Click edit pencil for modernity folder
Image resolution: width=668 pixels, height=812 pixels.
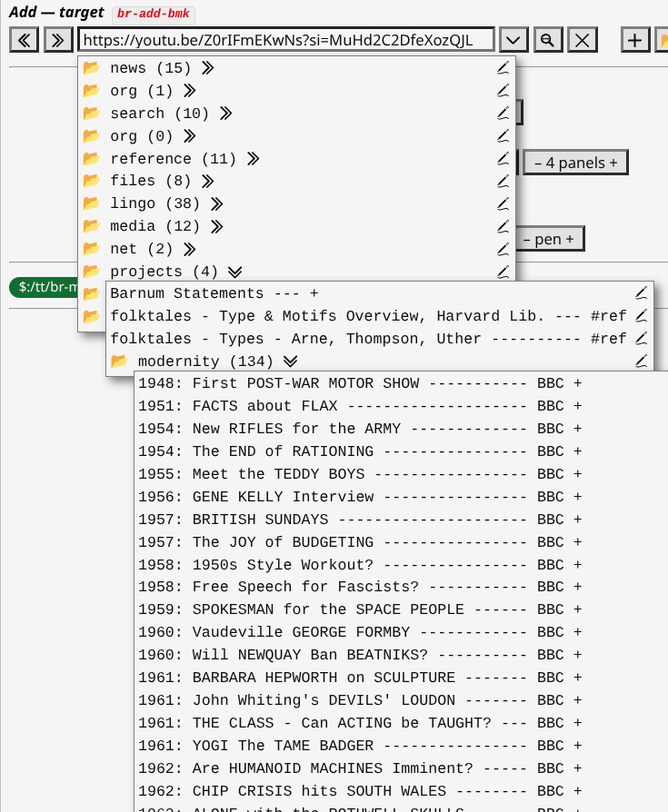(x=641, y=361)
